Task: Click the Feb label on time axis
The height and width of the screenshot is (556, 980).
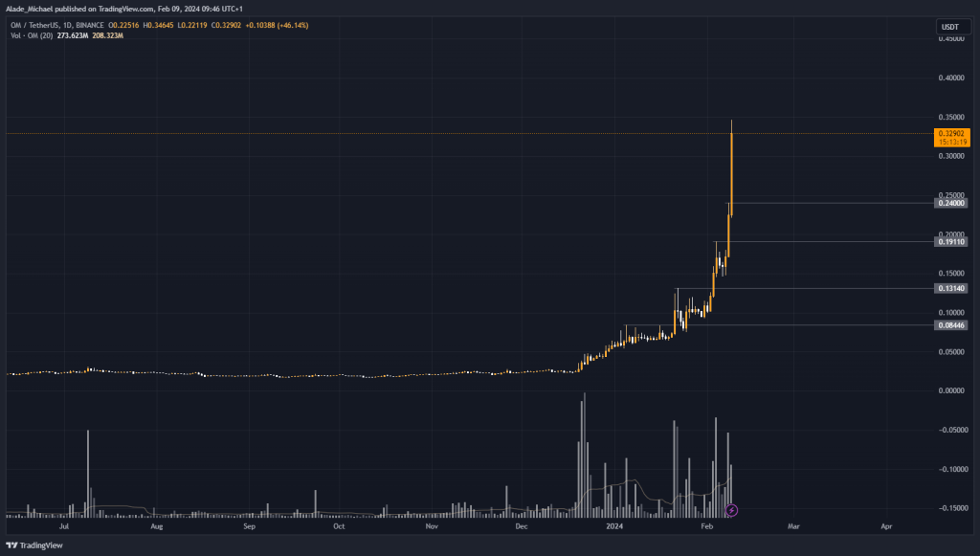Action: (707, 526)
